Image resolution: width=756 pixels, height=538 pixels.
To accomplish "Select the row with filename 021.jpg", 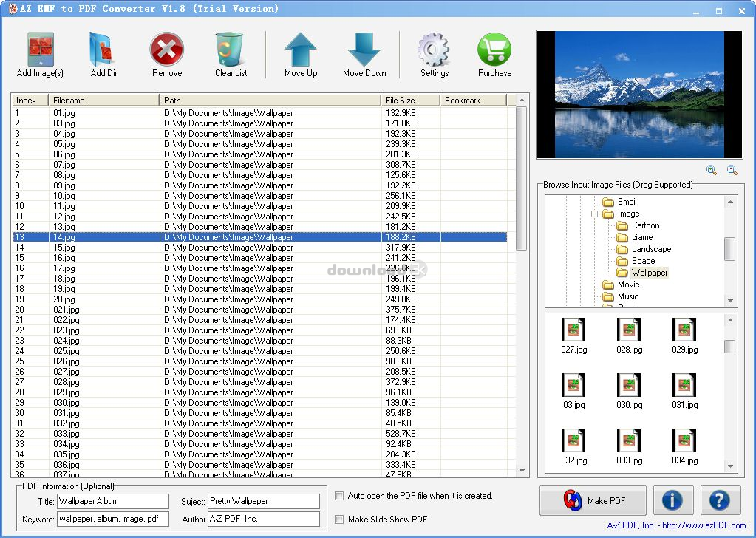I will [260, 310].
